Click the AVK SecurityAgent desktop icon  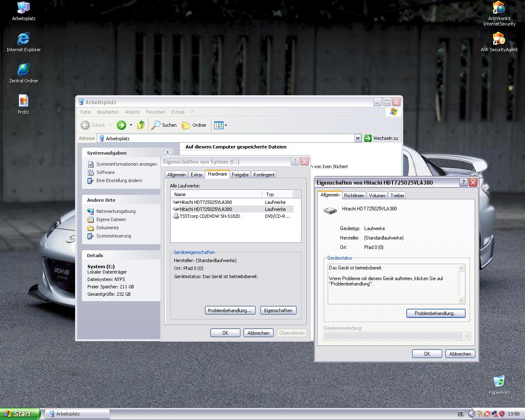point(499,42)
